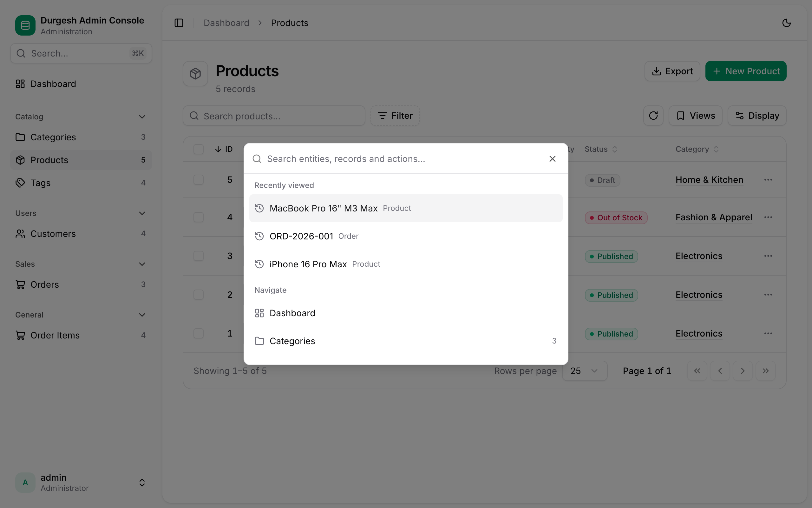Check the row for product ID 4

click(x=199, y=217)
